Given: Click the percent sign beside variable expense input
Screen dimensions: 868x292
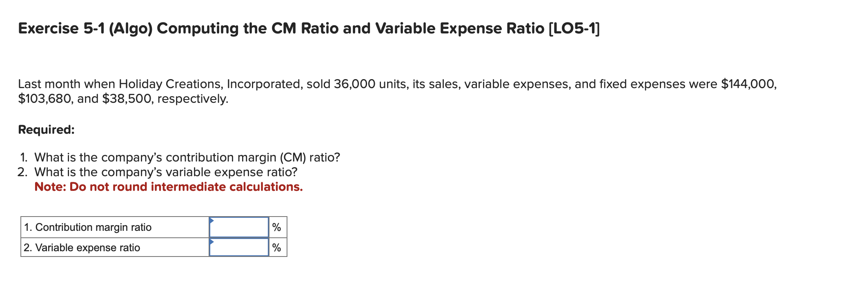Looking at the screenshot, I should click(276, 247).
